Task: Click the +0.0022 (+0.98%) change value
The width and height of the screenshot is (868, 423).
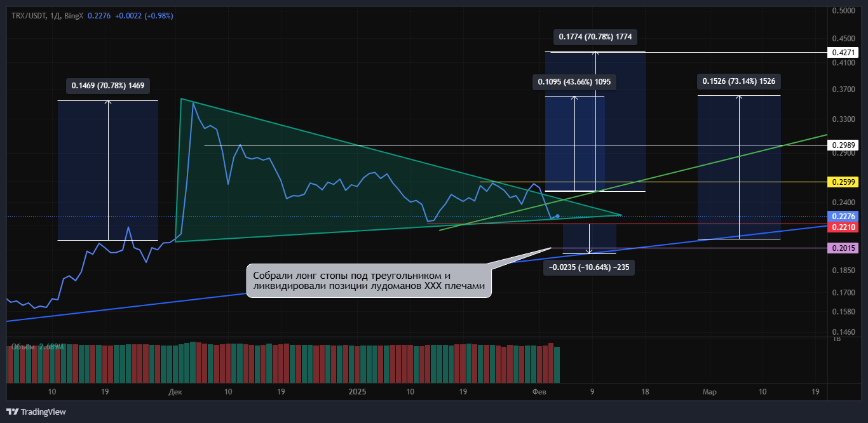Action: [144, 15]
